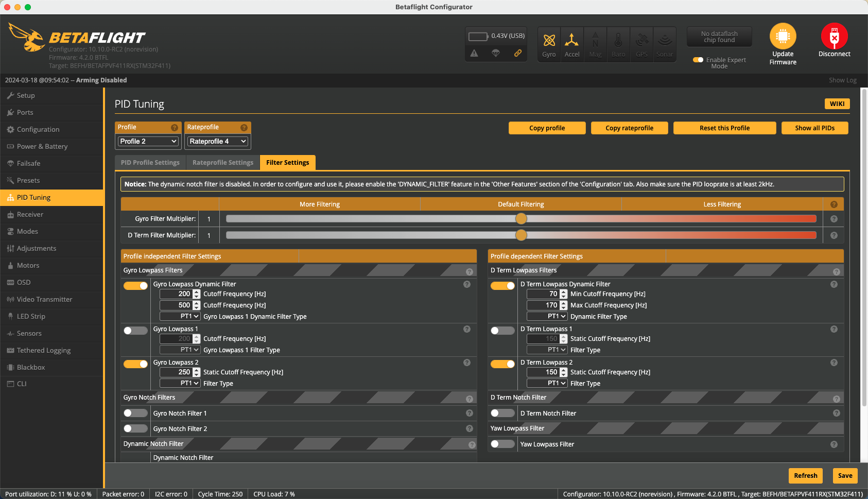Click the Sonar sensor icon
The image size is (868, 499).
(665, 40)
